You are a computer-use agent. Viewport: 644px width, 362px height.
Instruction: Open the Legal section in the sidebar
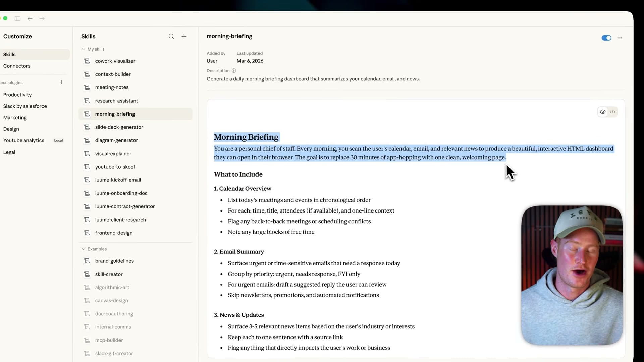[9, 152]
